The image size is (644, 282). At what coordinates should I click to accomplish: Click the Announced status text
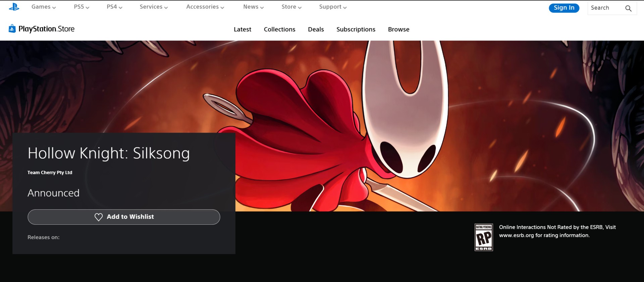(x=53, y=193)
